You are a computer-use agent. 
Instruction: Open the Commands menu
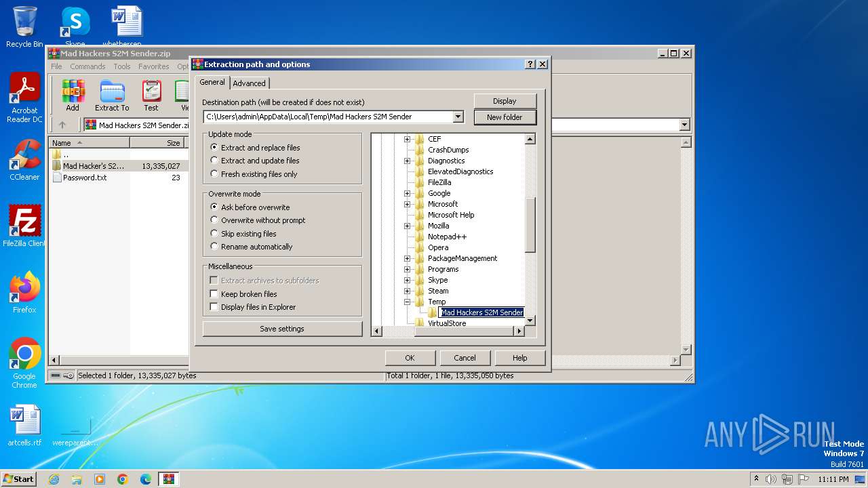(x=87, y=66)
